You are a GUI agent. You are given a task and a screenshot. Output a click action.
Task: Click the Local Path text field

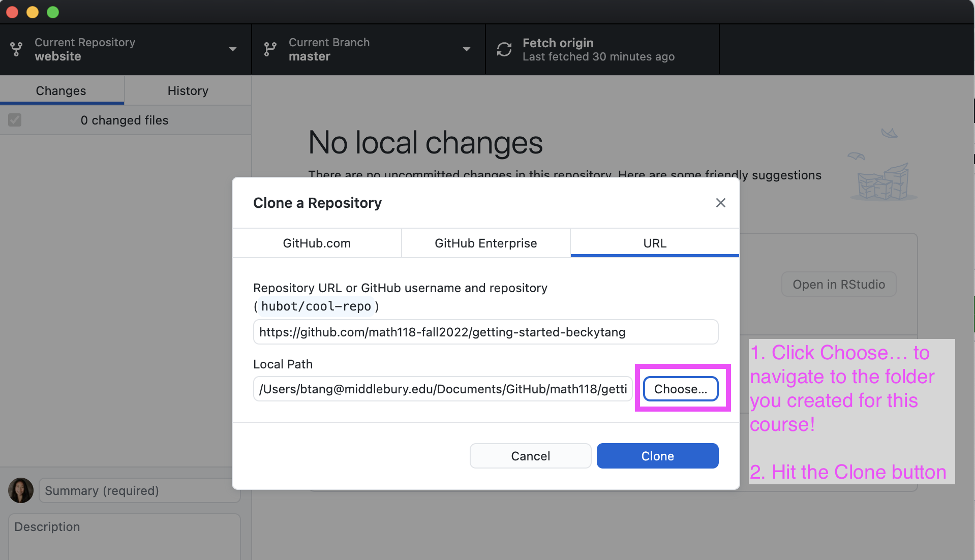(x=442, y=389)
